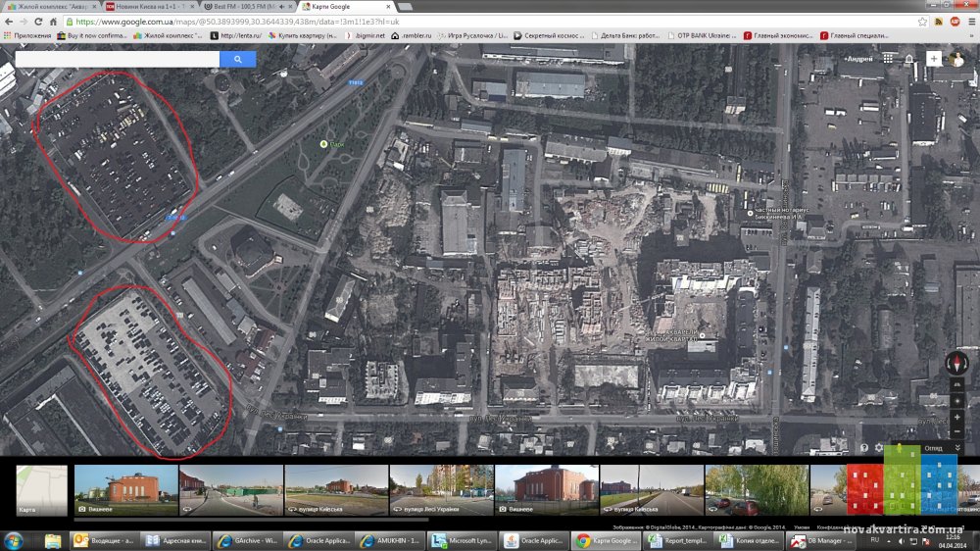
Task: Open Windows Explorer from the taskbar
Action: point(53,541)
